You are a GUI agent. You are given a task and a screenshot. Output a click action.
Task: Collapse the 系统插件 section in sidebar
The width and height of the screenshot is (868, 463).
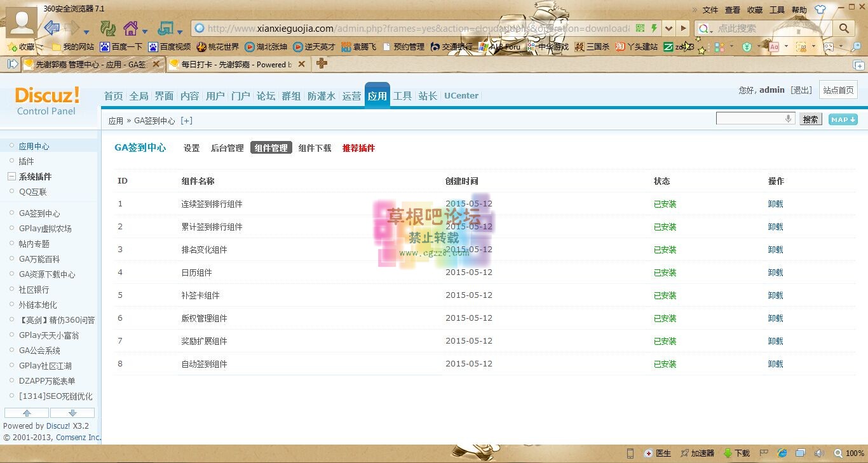pyautogui.click(x=11, y=177)
